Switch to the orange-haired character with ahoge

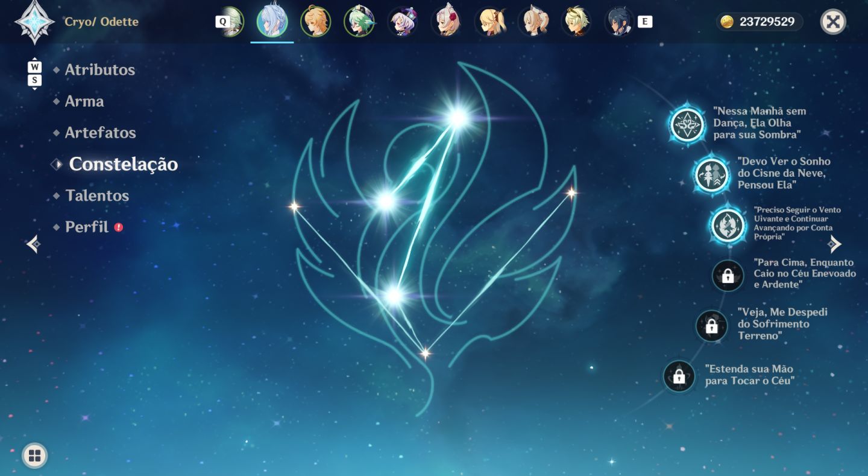[x=316, y=22]
